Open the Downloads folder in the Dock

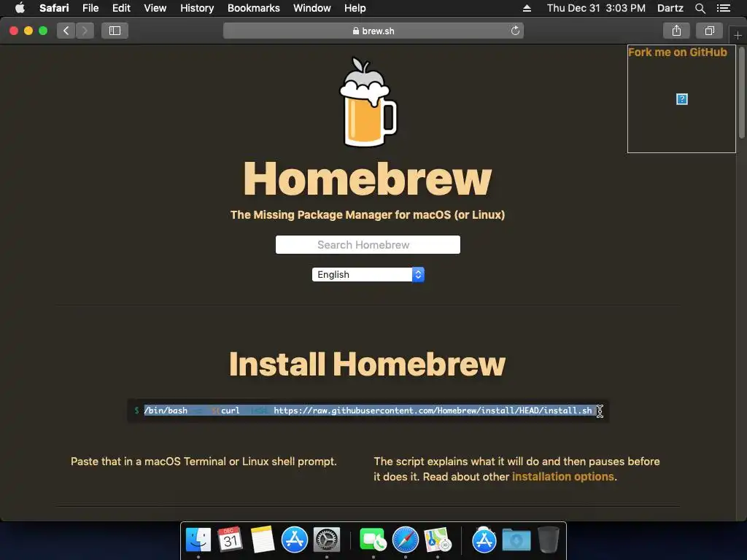pyautogui.click(x=516, y=540)
